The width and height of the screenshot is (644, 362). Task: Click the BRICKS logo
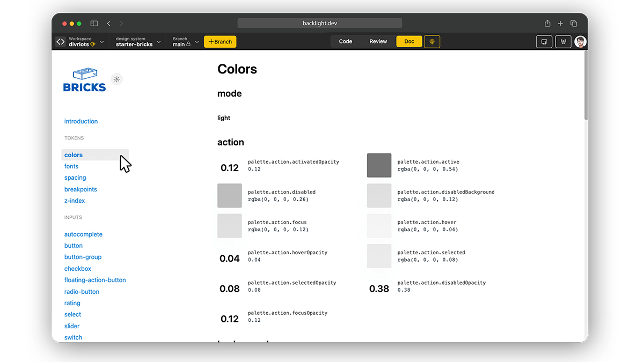[x=85, y=80]
